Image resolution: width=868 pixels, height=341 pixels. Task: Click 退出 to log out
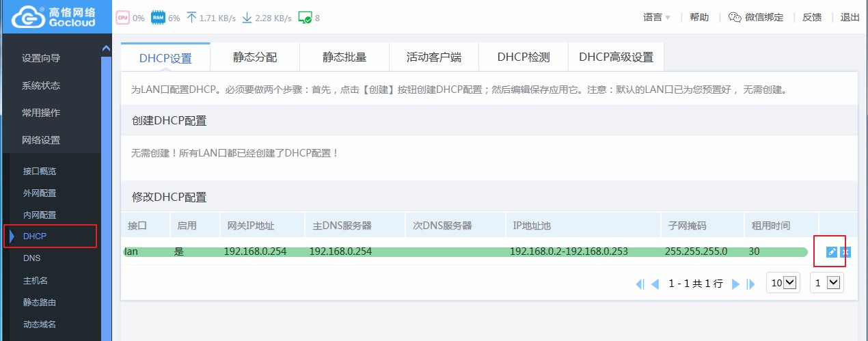(x=850, y=18)
